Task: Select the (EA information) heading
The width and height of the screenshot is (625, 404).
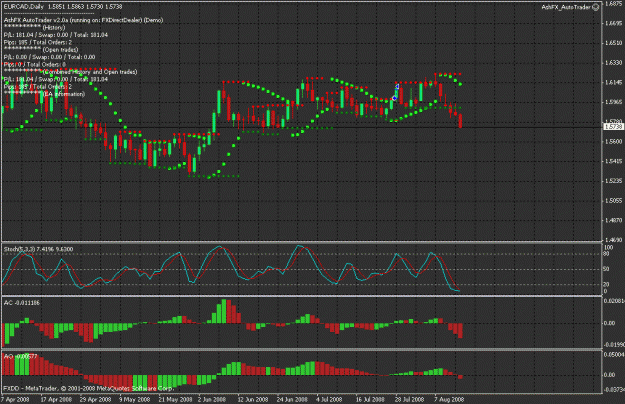Action: click(64, 94)
